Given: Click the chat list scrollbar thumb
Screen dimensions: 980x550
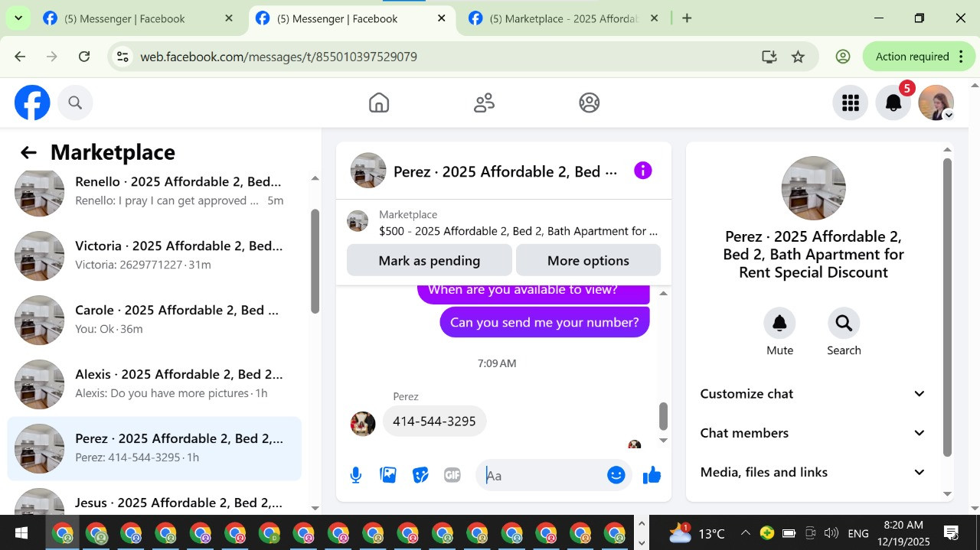Looking at the screenshot, I should pyautogui.click(x=315, y=261).
